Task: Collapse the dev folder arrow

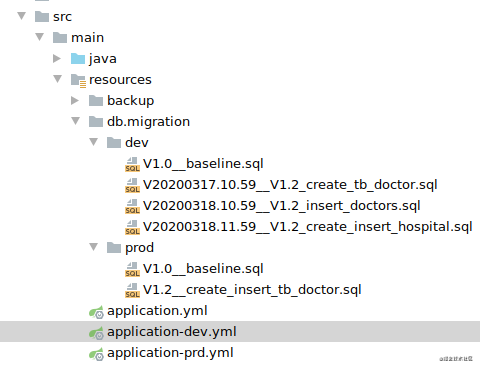Action: tap(94, 142)
